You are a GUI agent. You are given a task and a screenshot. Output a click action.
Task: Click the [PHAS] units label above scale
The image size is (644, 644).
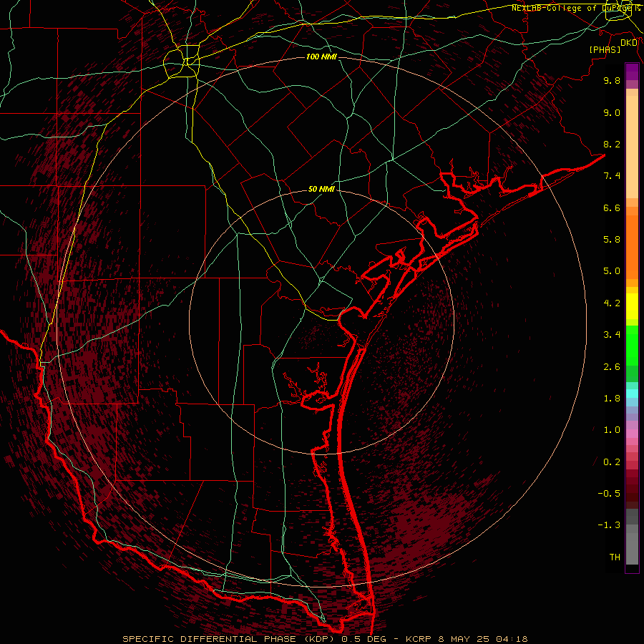pyautogui.click(x=605, y=49)
